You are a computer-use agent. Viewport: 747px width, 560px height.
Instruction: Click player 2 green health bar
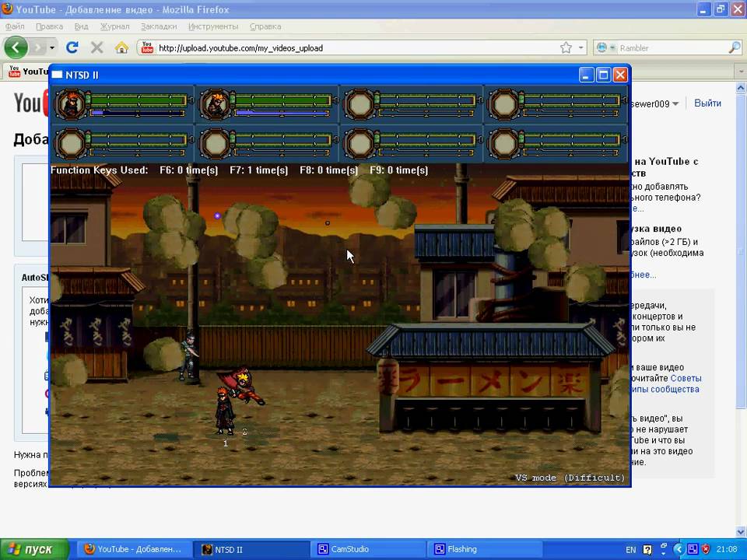(x=283, y=100)
